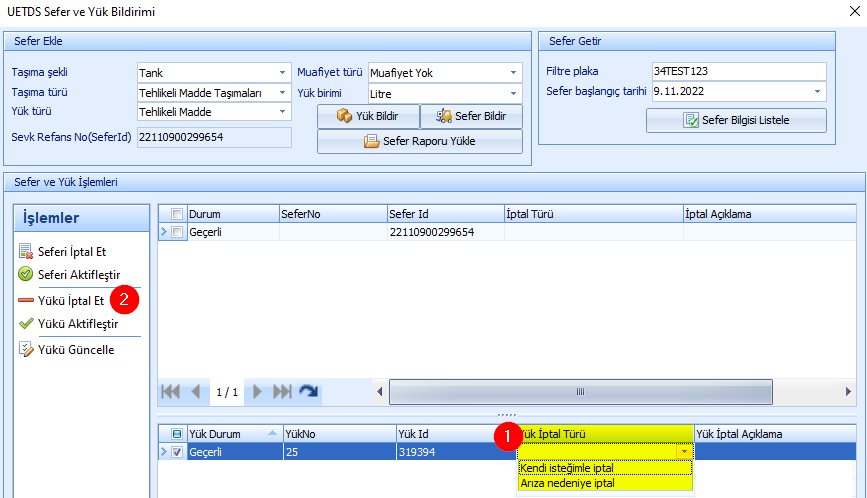The image size is (867, 498).
Task: Go to last page in pager
Action: coord(283,392)
